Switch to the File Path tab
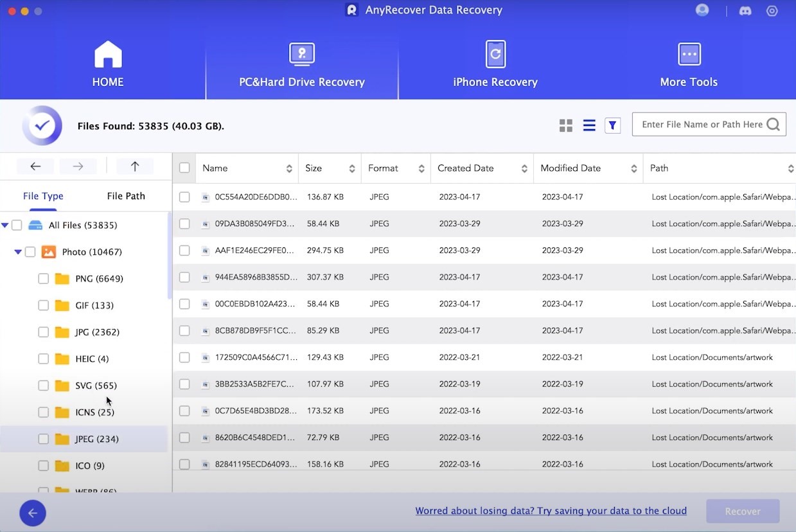Image resolution: width=796 pixels, height=532 pixels. click(x=126, y=196)
